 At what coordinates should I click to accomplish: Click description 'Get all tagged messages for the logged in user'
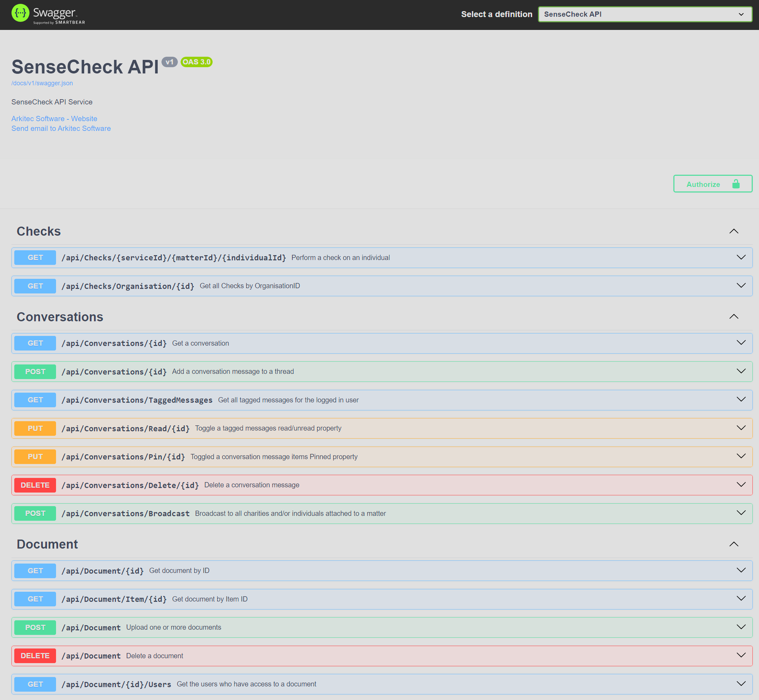click(288, 400)
